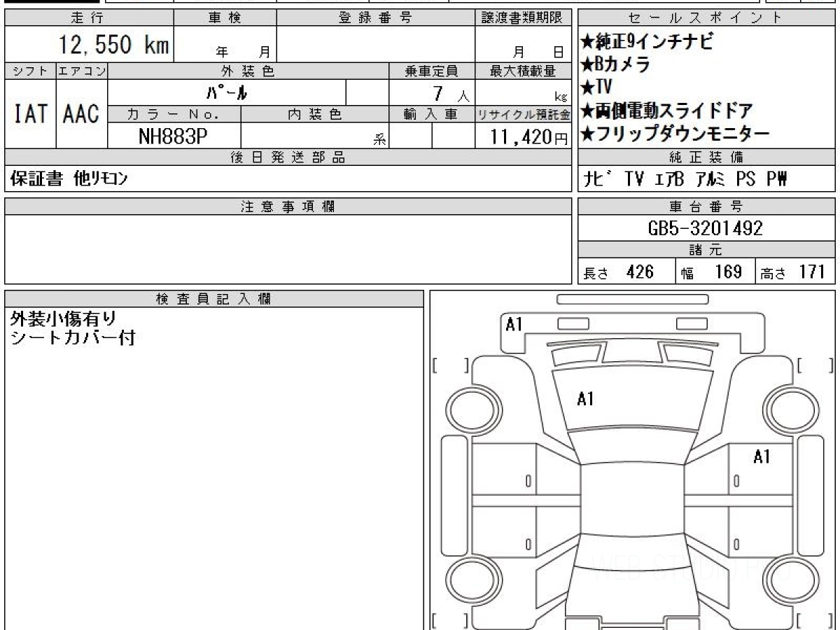Select the シフト header
Image resolution: width=840 pixels, height=630 pixels.
(x=30, y=71)
